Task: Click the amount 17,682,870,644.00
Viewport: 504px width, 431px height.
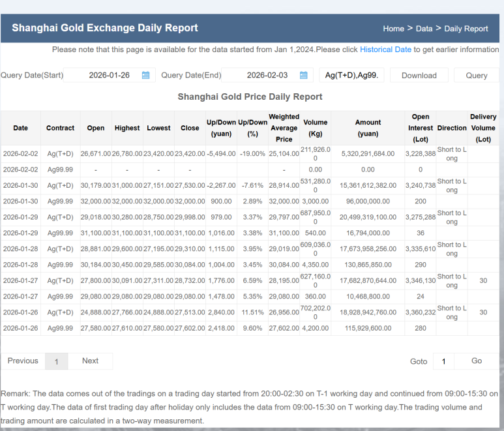Action: (368, 280)
